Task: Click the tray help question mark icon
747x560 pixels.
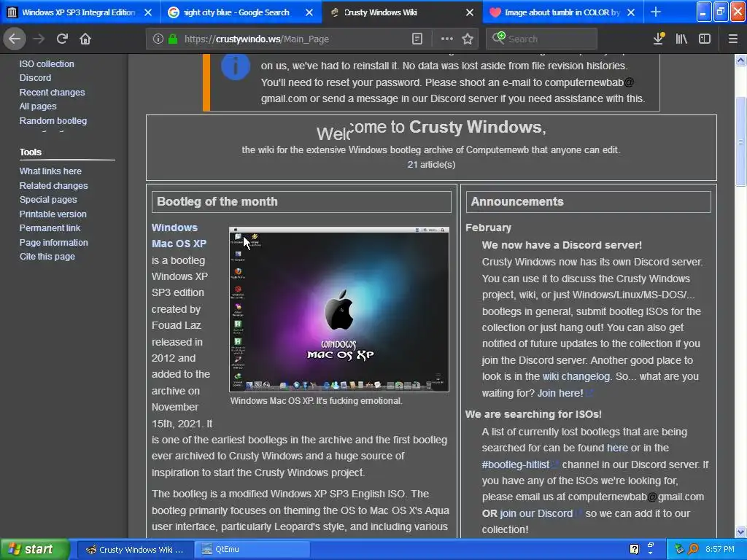Action: (x=634, y=549)
